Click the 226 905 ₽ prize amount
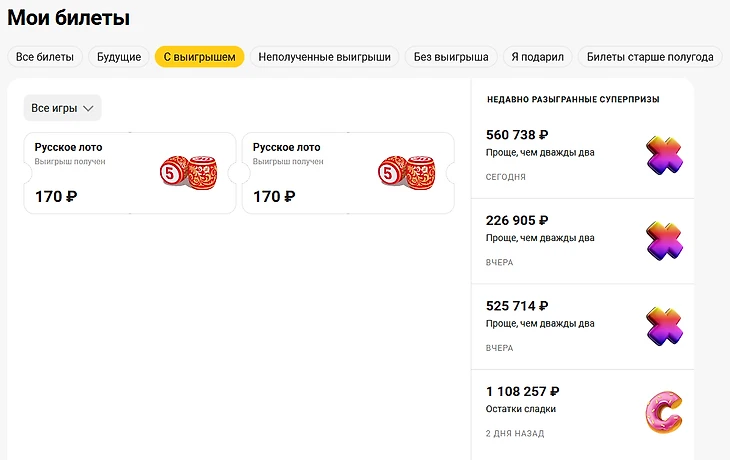730x460 pixels. pyautogui.click(x=517, y=221)
